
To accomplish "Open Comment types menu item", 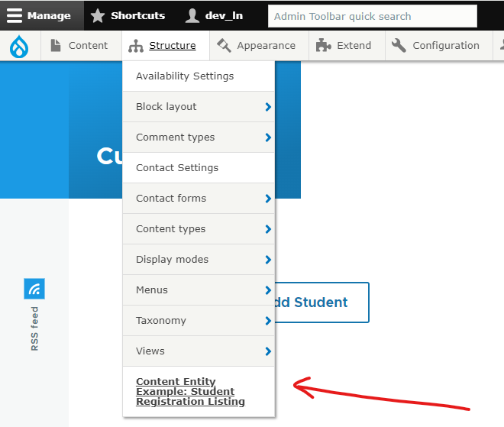I will click(199, 137).
